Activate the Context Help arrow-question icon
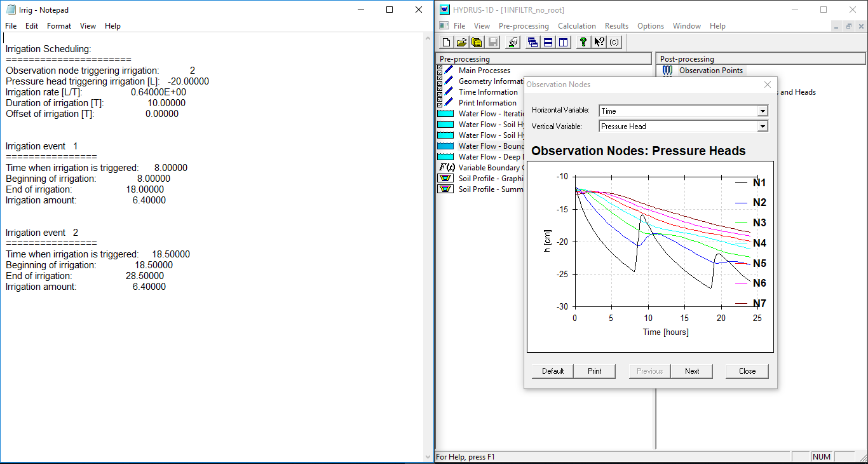 tap(599, 43)
